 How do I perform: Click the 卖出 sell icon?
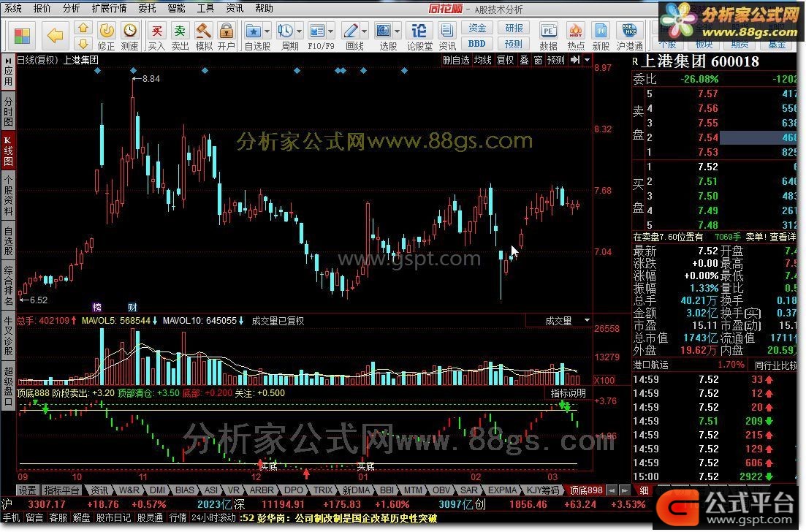coord(180,36)
